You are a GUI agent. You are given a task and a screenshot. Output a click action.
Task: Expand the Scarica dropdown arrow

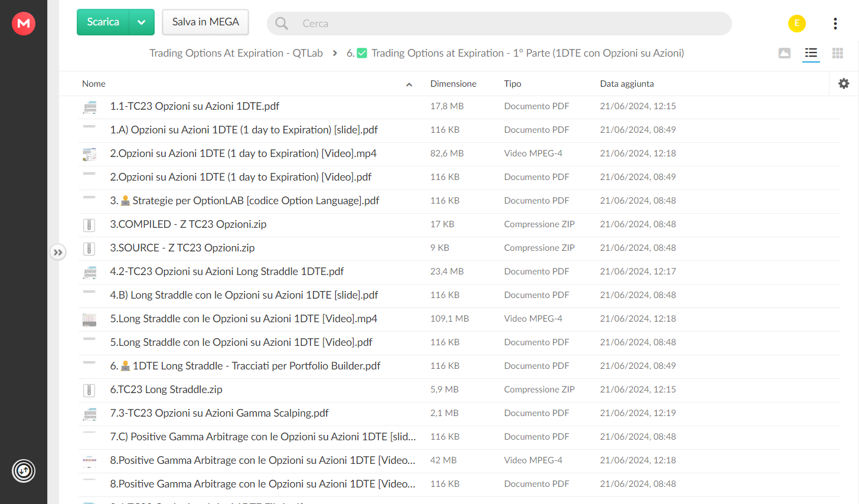tap(142, 22)
